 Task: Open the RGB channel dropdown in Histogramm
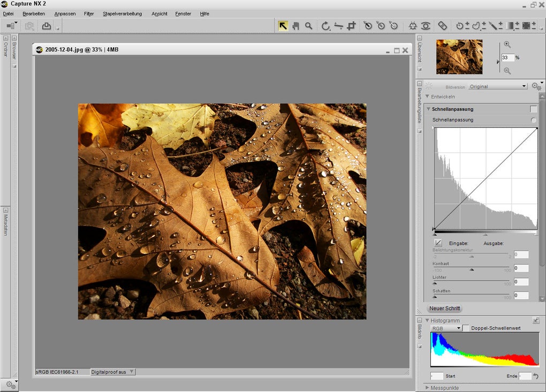446,328
